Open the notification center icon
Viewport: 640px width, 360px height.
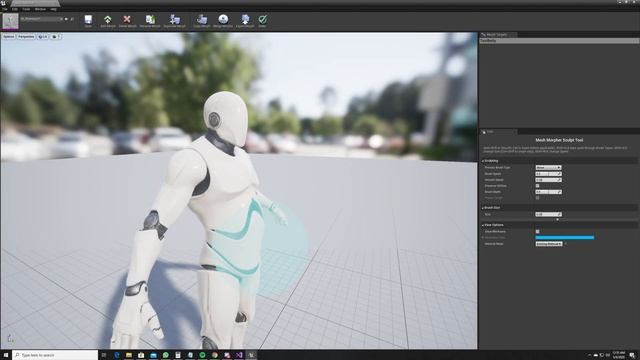(x=632, y=355)
